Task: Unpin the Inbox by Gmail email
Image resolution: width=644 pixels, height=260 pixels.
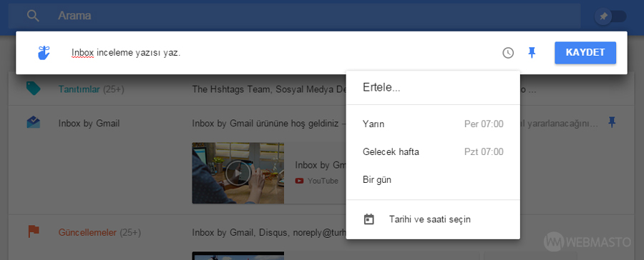Action: [x=612, y=122]
